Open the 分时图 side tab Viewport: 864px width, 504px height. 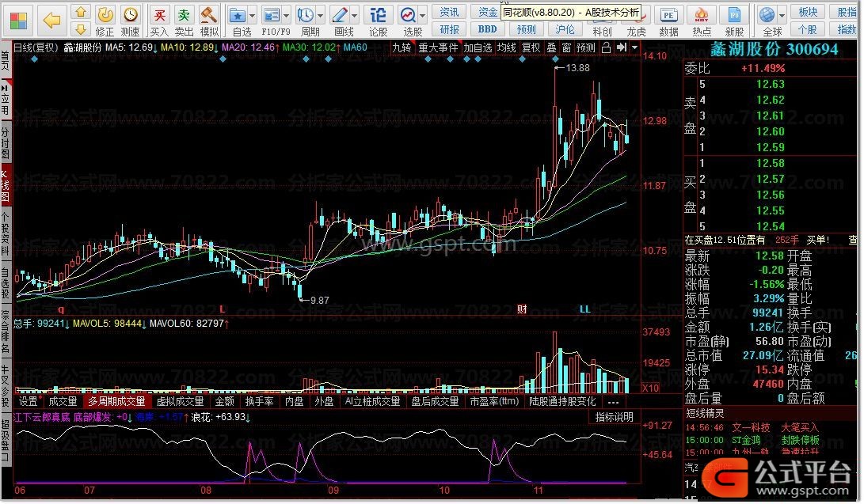[6, 142]
